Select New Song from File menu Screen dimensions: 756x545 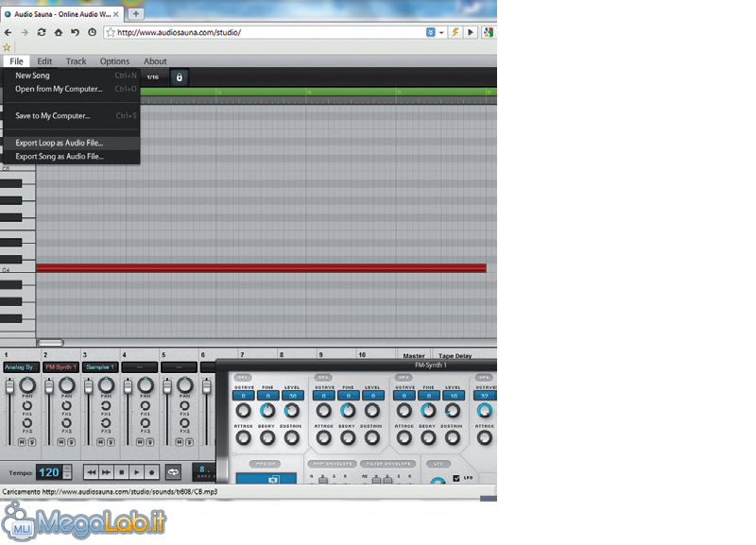coord(72,76)
